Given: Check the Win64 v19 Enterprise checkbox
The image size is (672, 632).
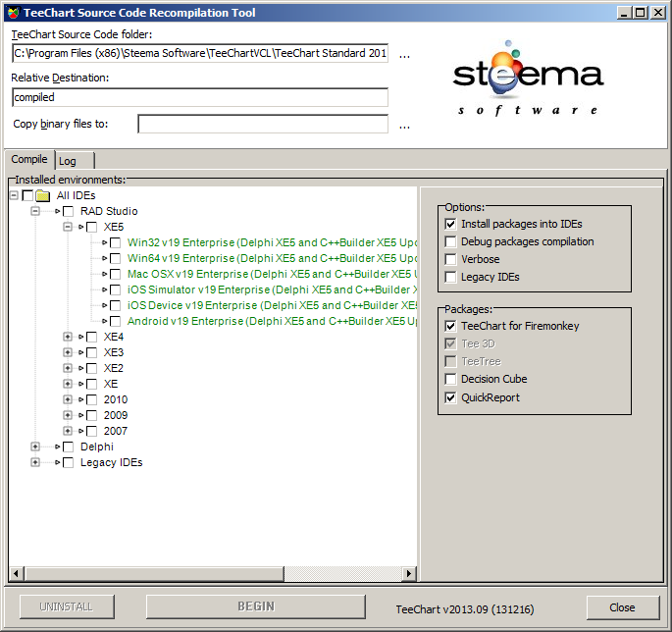Looking at the screenshot, I should pyautogui.click(x=116, y=258).
